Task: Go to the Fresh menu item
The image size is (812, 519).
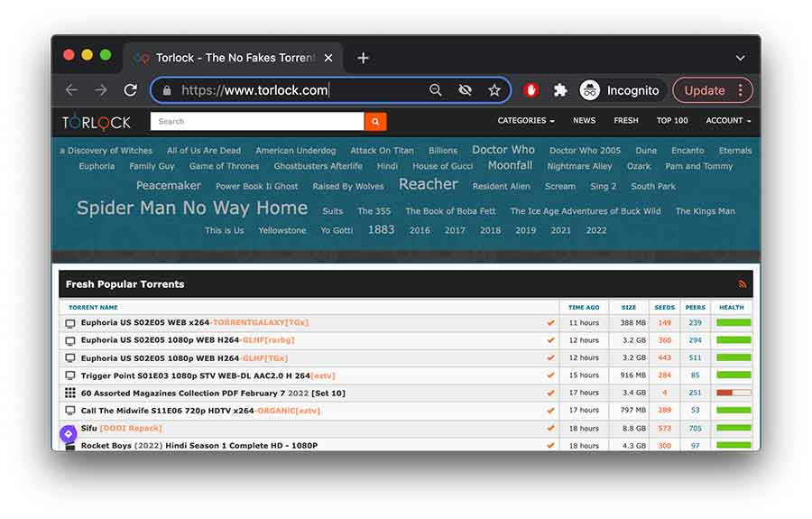Action: click(x=626, y=121)
